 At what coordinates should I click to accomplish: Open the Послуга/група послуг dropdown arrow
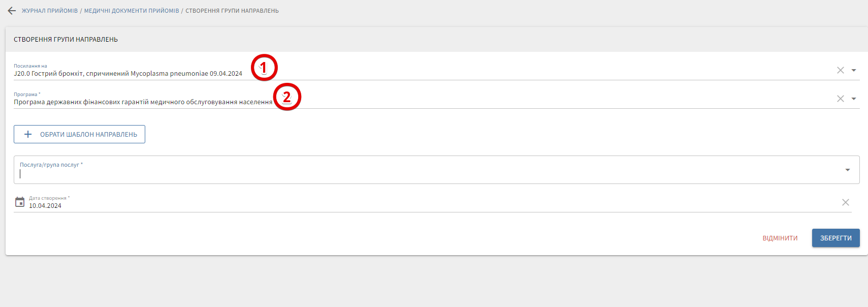(848, 170)
